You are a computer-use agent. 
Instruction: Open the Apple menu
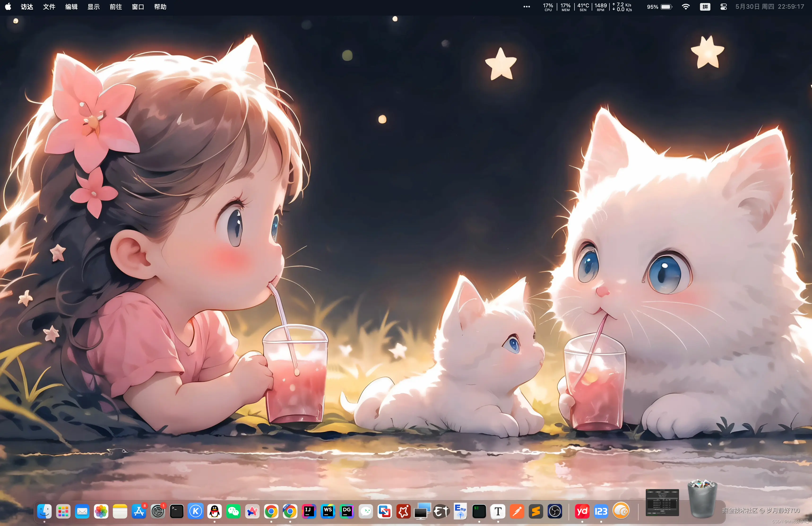click(x=8, y=7)
